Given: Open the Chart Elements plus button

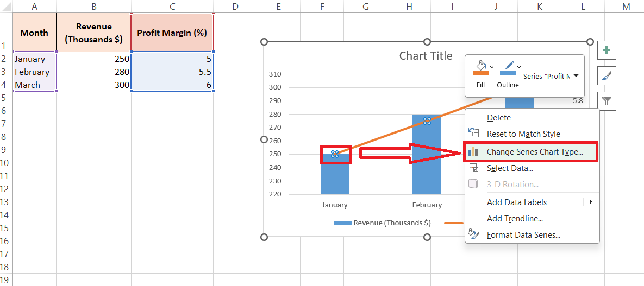Looking at the screenshot, I should click(x=606, y=50).
